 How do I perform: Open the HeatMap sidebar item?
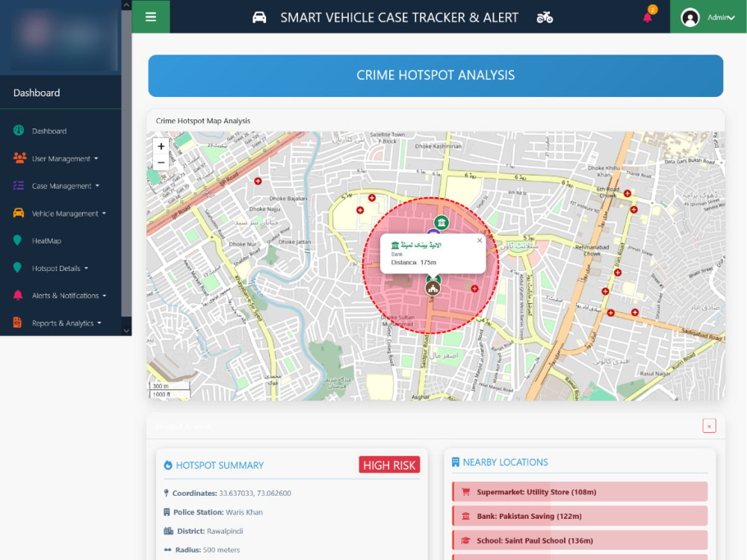tap(46, 241)
